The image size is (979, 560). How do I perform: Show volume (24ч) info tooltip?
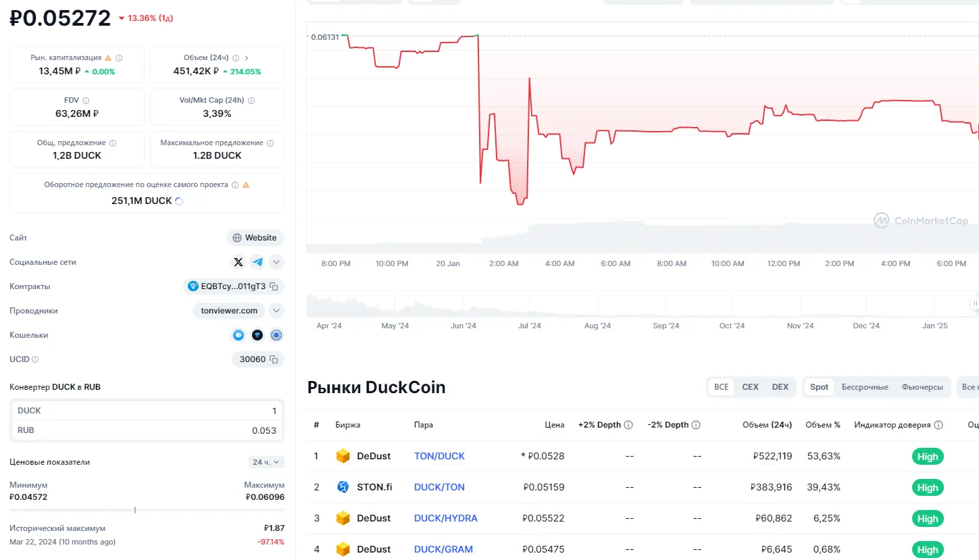point(234,58)
